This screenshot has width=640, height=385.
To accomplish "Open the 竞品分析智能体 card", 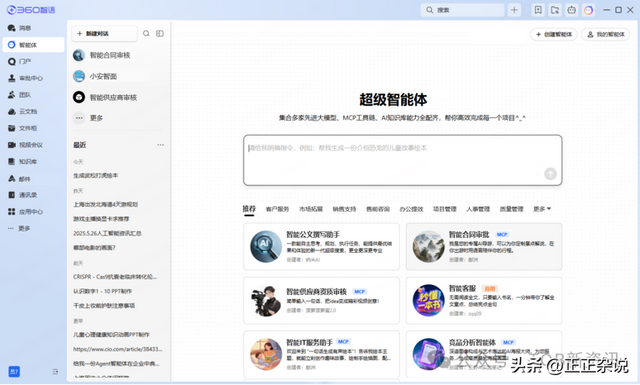I will [x=484, y=354].
